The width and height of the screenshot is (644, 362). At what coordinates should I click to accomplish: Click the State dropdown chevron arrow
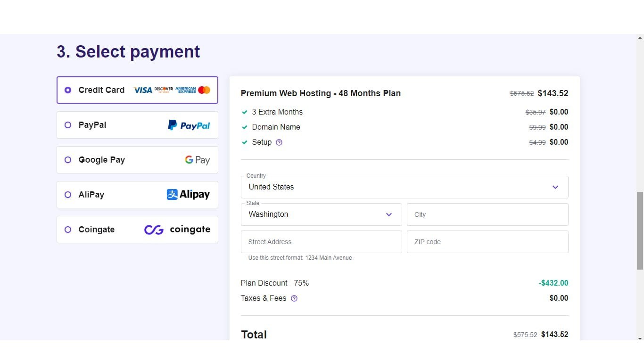pyautogui.click(x=389, y=214)
